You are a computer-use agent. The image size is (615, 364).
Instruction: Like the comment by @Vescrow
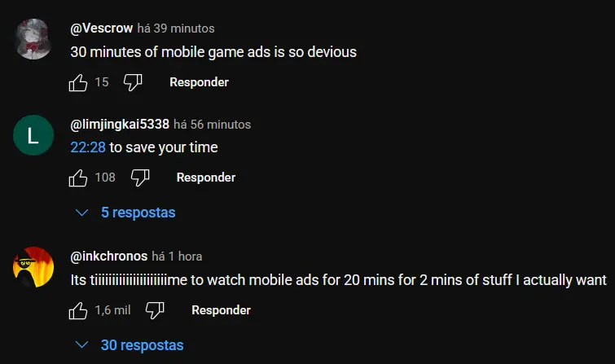(x=77, y=82)
